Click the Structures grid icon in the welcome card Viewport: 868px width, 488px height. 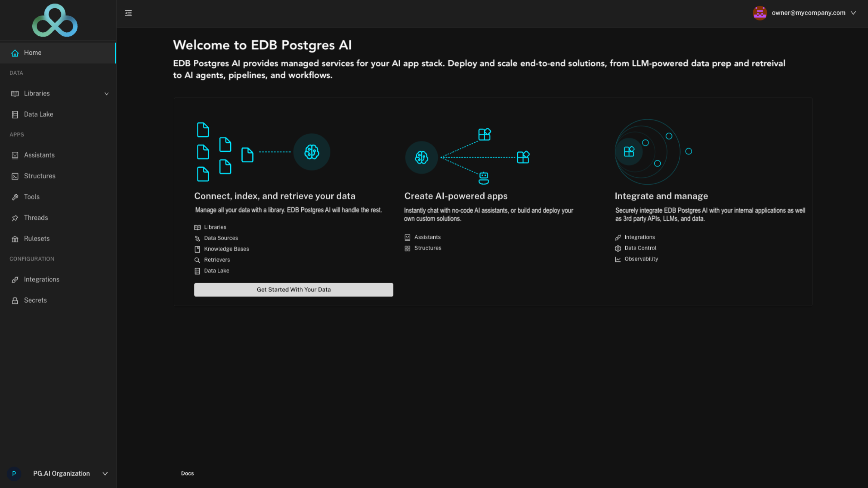(x=407, y=248)
